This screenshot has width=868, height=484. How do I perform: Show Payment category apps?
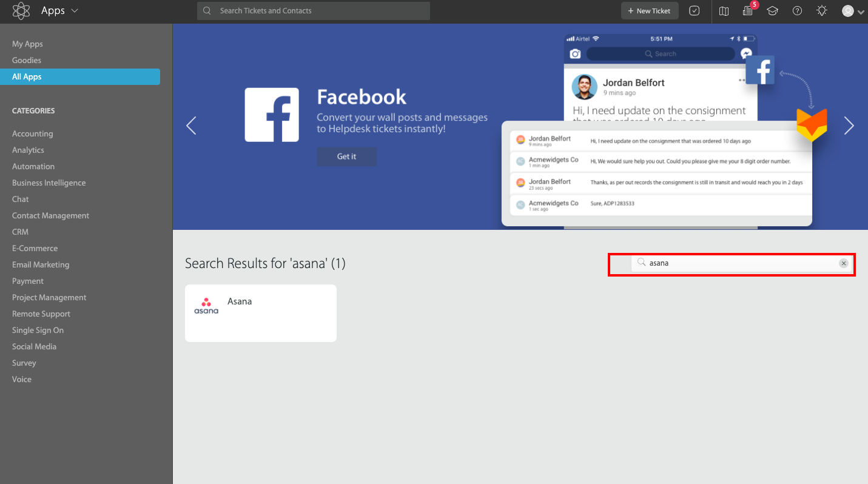28,281
